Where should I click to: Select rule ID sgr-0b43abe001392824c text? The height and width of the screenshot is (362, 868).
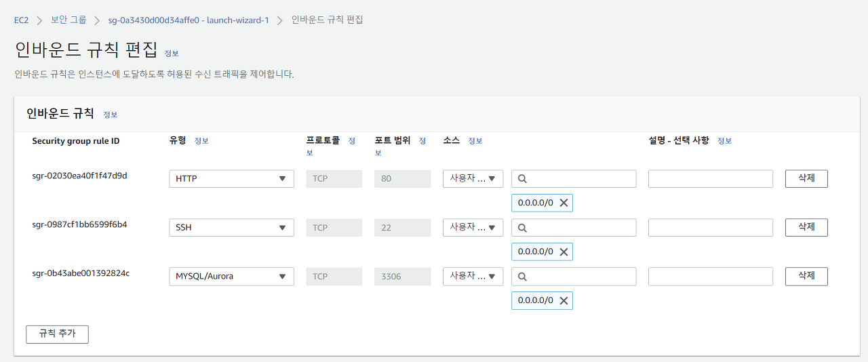point(81,273)
